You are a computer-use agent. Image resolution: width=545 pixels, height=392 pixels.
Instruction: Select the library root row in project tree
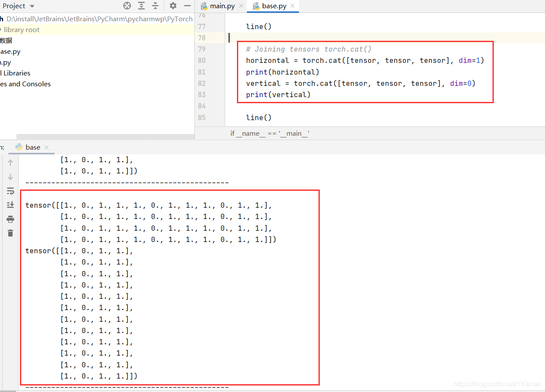(x=97, y=30)
